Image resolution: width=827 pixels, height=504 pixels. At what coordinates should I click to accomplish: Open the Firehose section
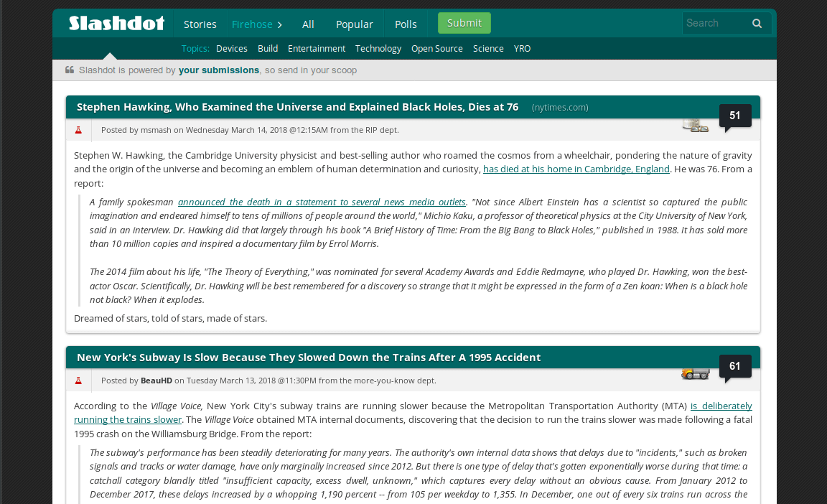(x=251, y=24)
